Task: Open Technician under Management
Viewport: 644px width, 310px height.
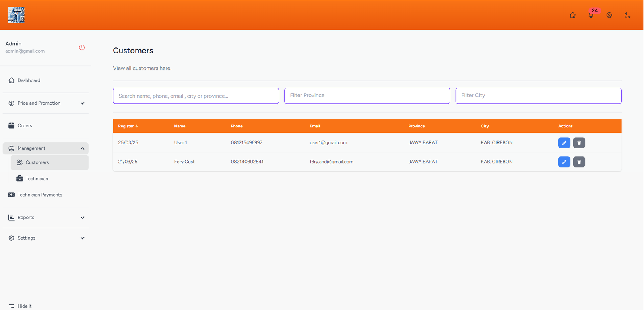Action: point(37,179)
